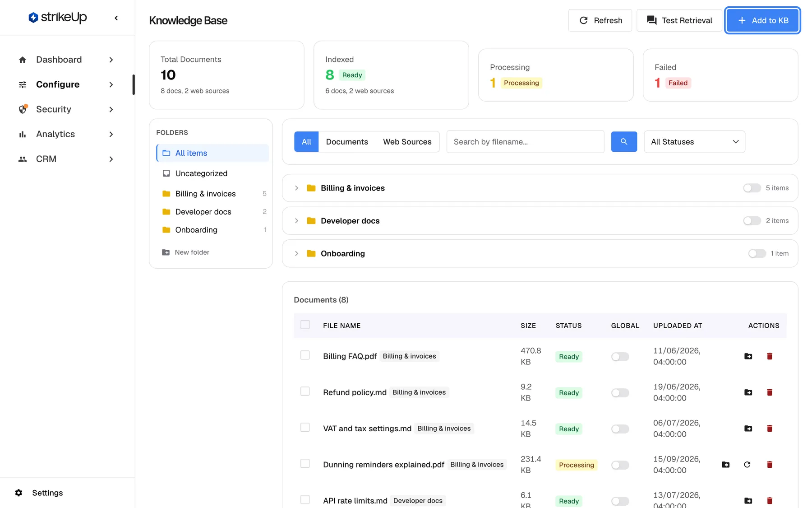
Task: Click the Settings gear icon
Action: click(18, 493)
